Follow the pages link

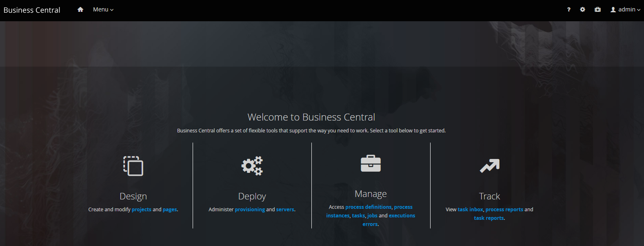click(170, 210)
